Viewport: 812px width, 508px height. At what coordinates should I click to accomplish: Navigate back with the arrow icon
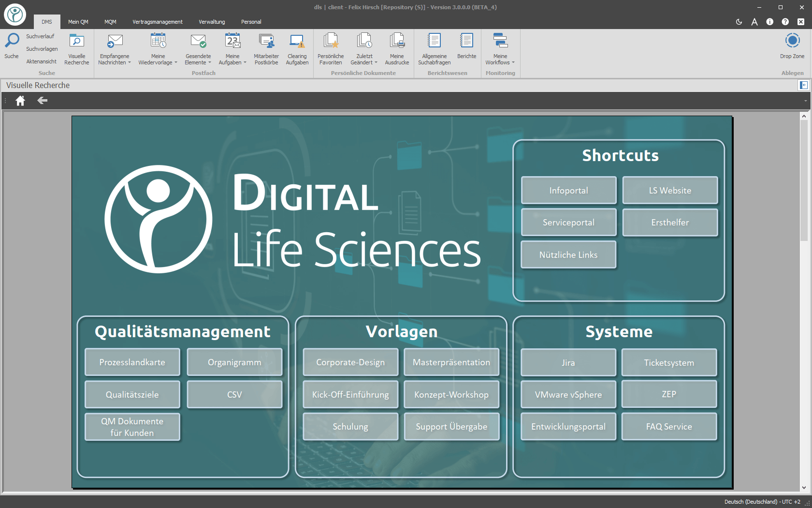(x=43, y=100)
